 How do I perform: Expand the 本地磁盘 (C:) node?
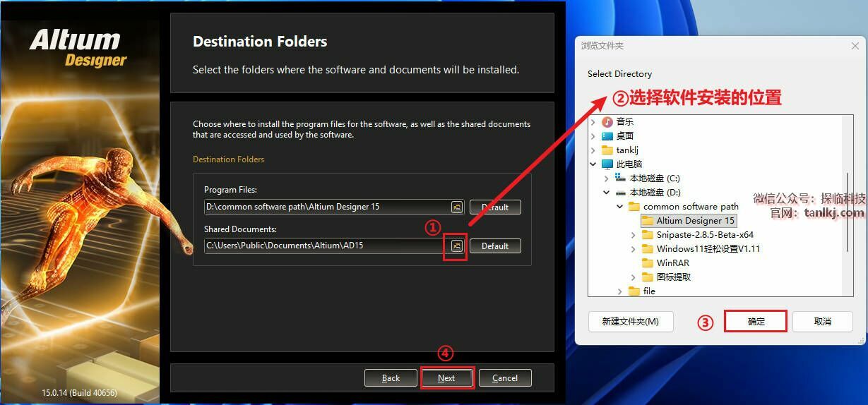pos(607,178)
